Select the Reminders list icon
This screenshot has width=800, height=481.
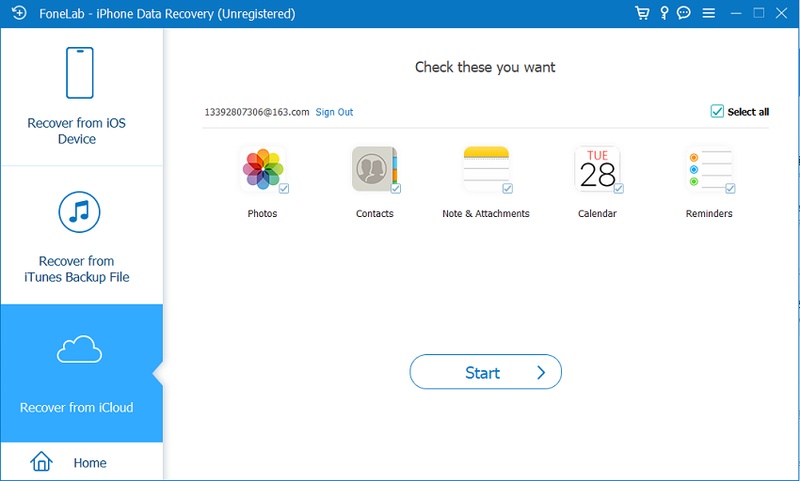click(x=709, y=169)
